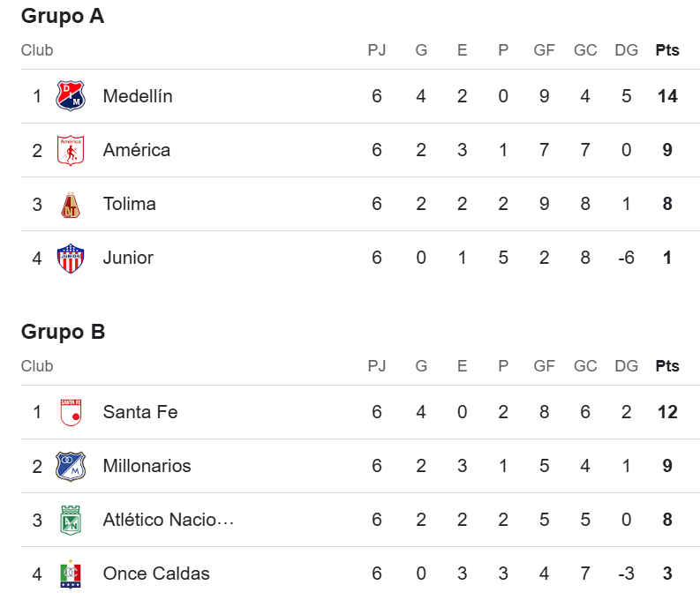This screenshot has width=700, height=615.
Task: Open the Junior club name link
Action: 128,258
